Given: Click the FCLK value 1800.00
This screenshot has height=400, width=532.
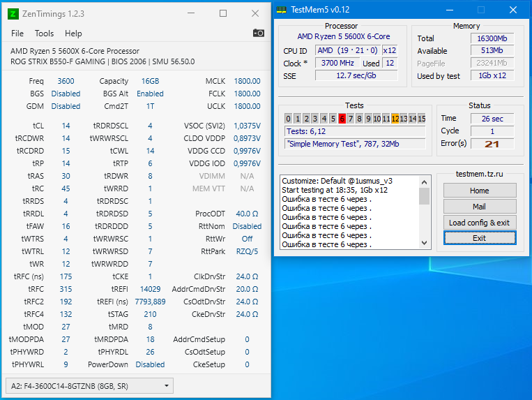Looking at the screenshot, I should pyautogui.click(x=247, y=94).
